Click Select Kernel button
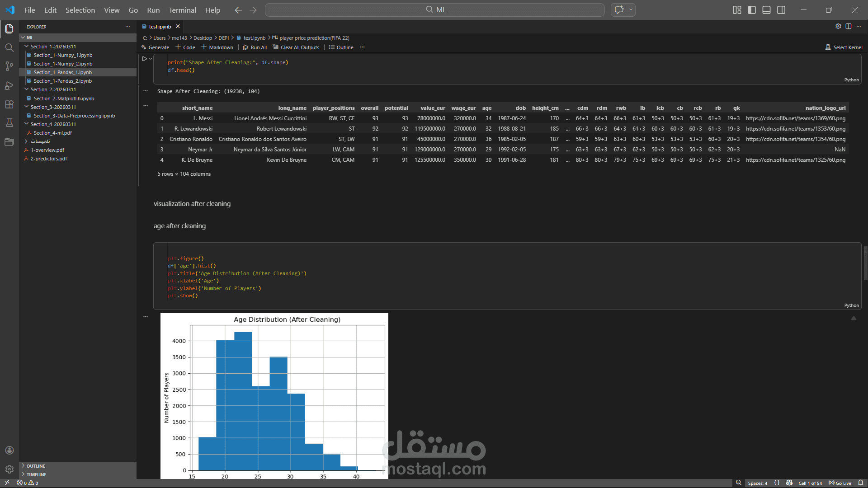This screenshot has height=488, width=868. 844,47
